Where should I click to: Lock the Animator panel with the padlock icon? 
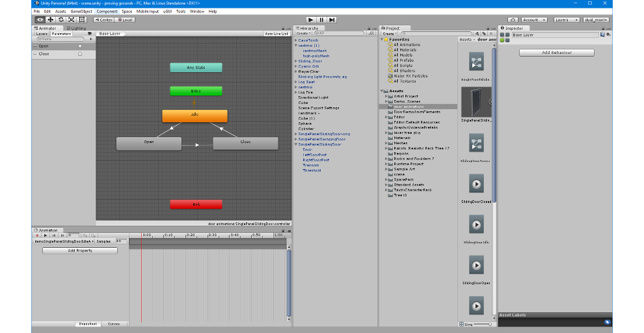pyautogui.click(x=283, y=29)
